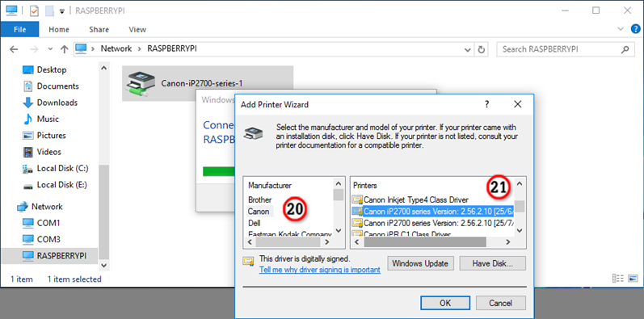Image resolution: width=644 pixels, height=319 pixels.
Task: Click Add Printer Wizard help question mark
Action: (x=486, y=104)
